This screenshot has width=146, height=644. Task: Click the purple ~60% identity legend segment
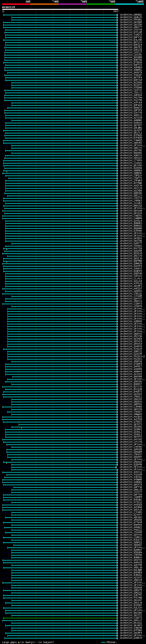(73, 4)
